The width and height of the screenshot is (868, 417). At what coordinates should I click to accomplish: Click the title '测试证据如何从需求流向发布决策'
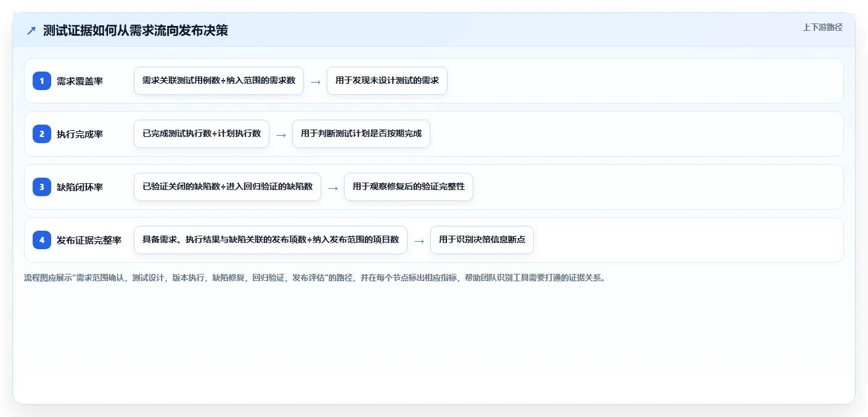pos(136,30)
